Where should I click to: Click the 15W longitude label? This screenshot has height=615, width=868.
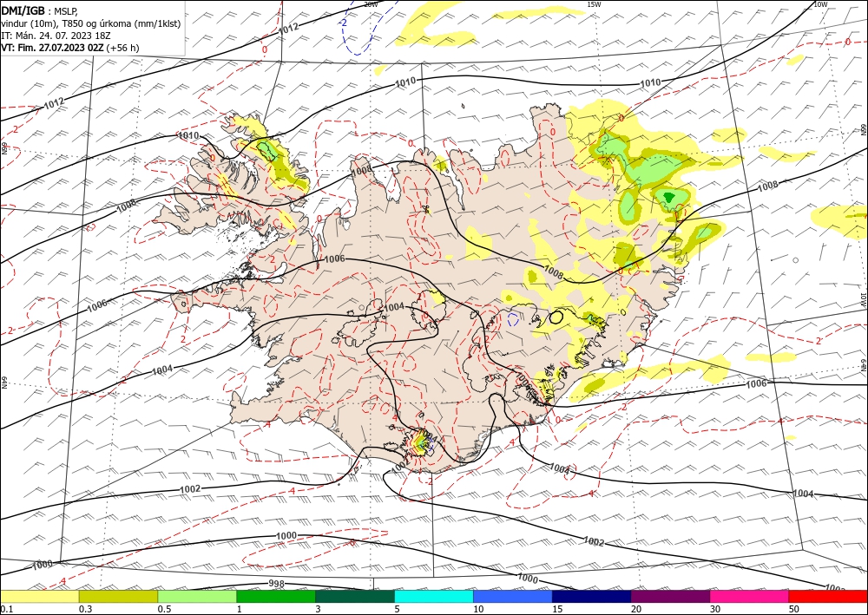(594, 4)
